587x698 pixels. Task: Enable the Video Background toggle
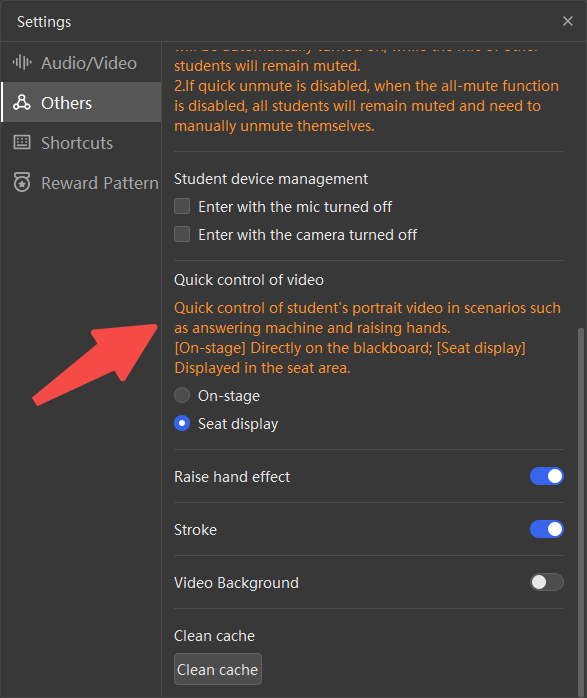(547, 582)
